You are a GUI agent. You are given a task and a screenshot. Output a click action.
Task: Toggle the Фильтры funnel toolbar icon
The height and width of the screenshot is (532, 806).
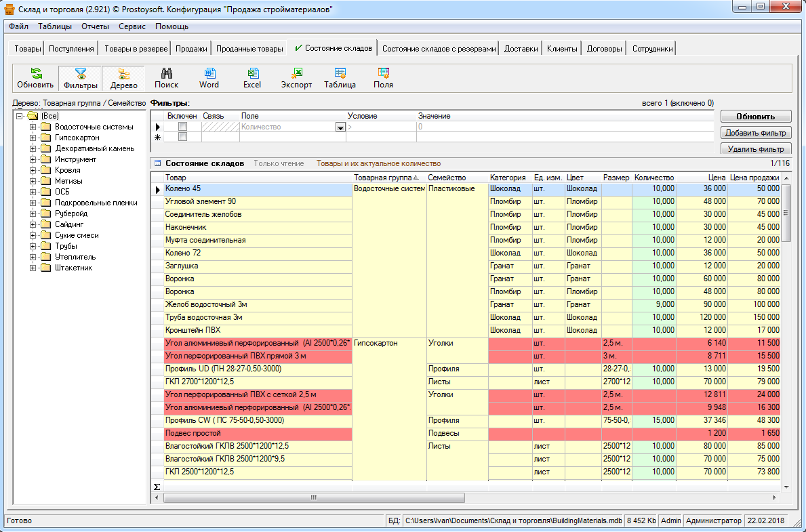[x=81, y=78]
